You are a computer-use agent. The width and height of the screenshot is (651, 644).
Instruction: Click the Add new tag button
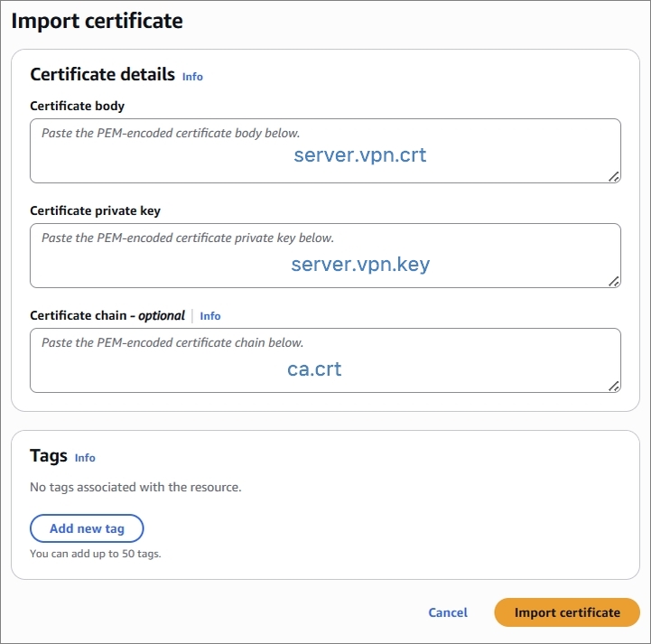(87, 528)
